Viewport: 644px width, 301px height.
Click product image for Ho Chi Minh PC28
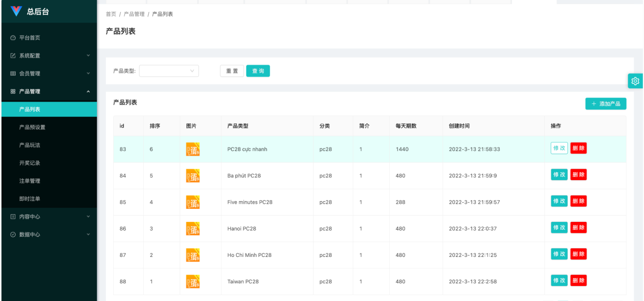(193, 255)
